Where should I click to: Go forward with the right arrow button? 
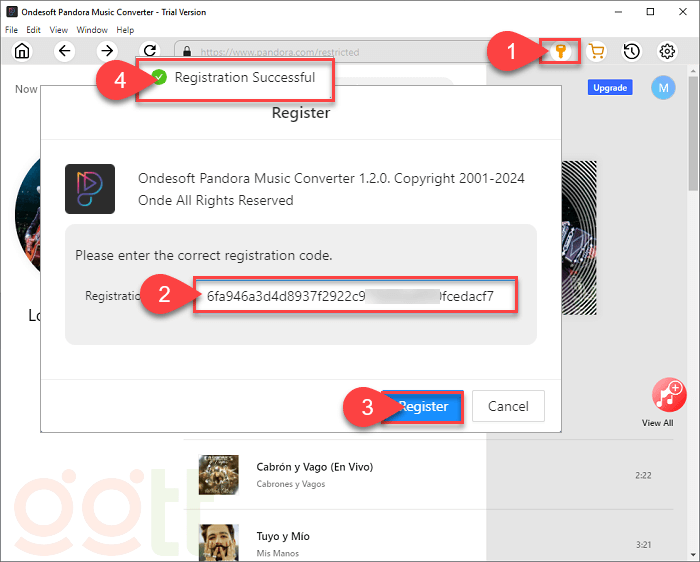tap(107, 51)
